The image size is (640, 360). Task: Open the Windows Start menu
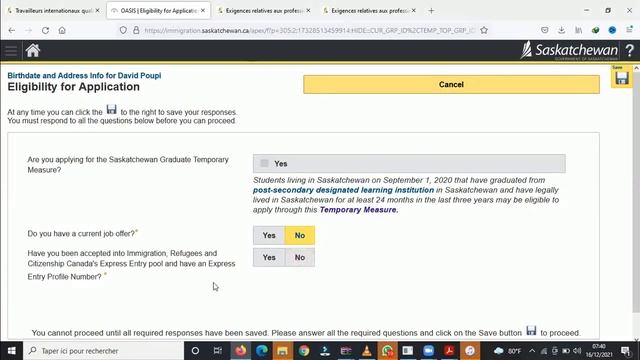pyautogui.click(x=11, y=351)
